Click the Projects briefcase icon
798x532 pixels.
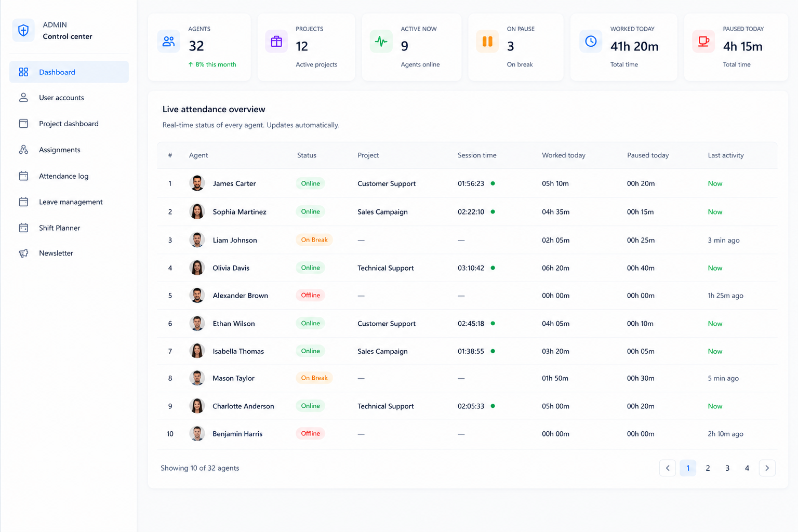276,42
